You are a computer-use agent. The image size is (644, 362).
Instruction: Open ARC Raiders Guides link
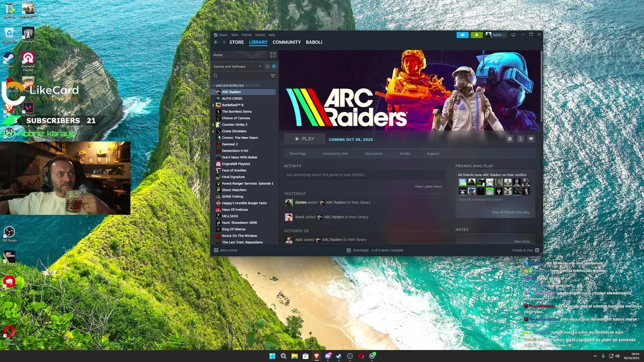(x=405, y=153)
